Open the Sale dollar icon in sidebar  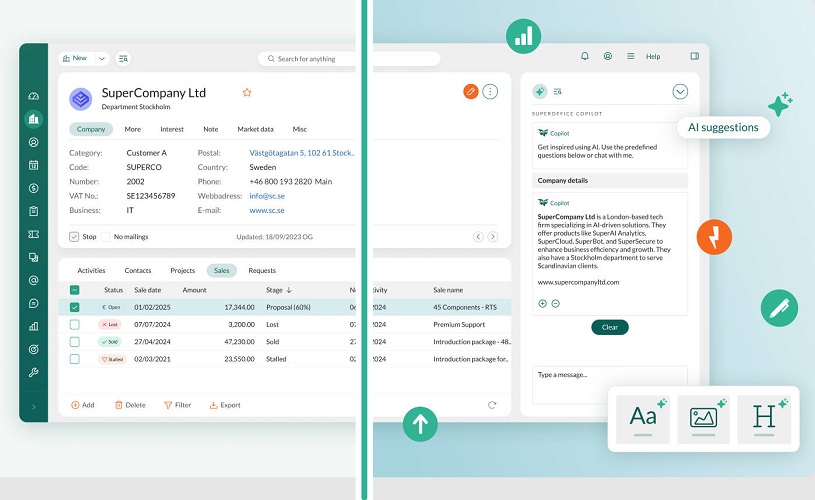[33, 188]
